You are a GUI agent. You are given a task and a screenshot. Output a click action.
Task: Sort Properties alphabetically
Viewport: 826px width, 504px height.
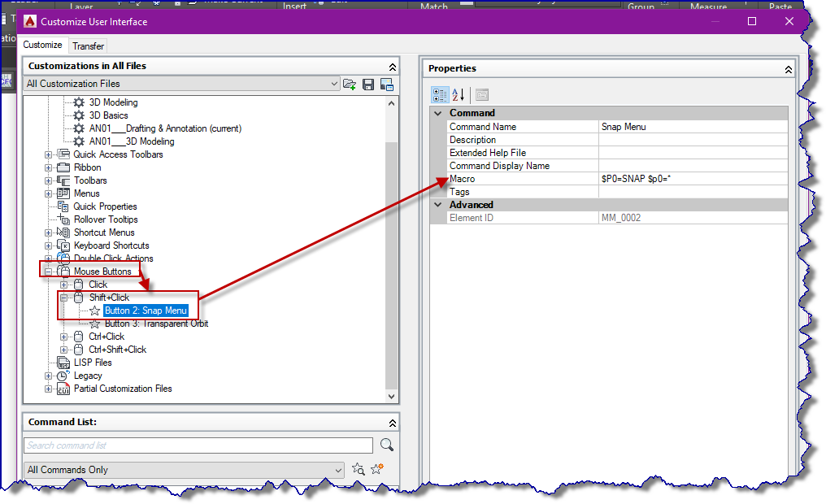click(458, 95)
